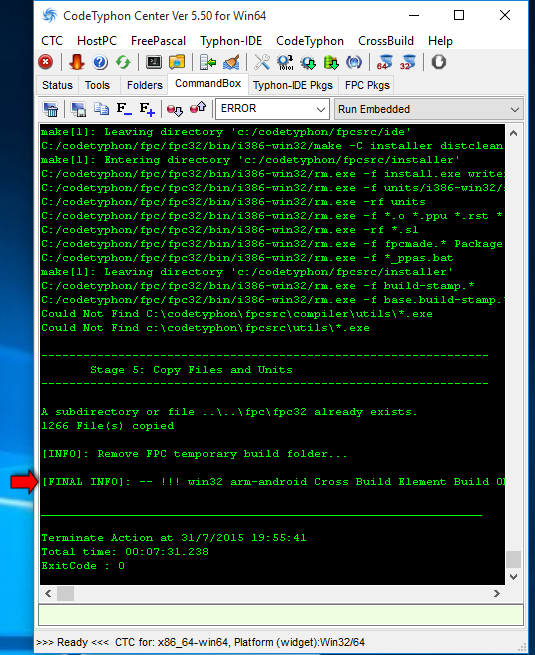Open the black terminal console icon

click(154, 62)
